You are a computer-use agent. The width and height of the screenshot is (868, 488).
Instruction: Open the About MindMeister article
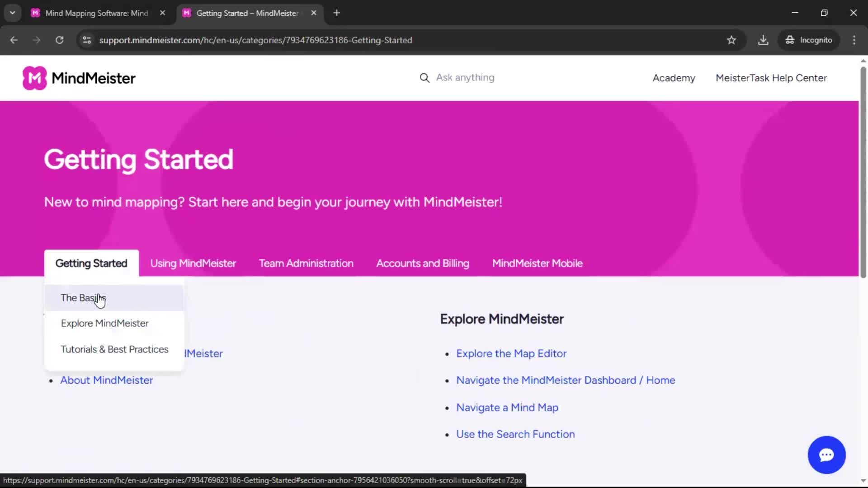click(x=107, y=380)
